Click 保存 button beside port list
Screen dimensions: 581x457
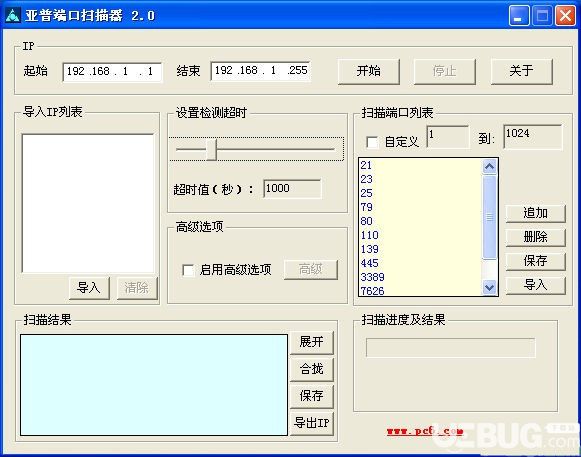(535, 261)
